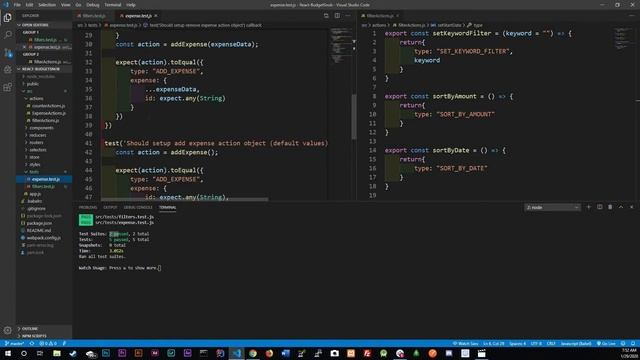
Task: Maximize the terminal panel with up chevron
Action: 621,207
